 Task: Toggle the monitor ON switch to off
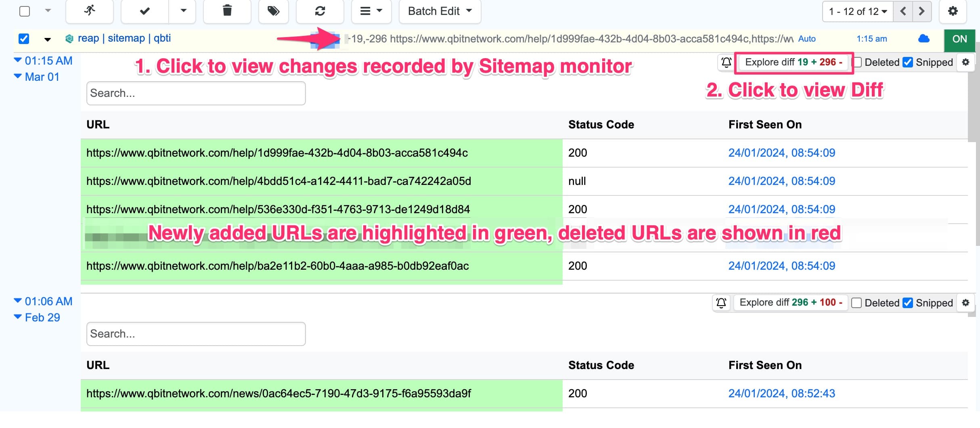[959, 39]
